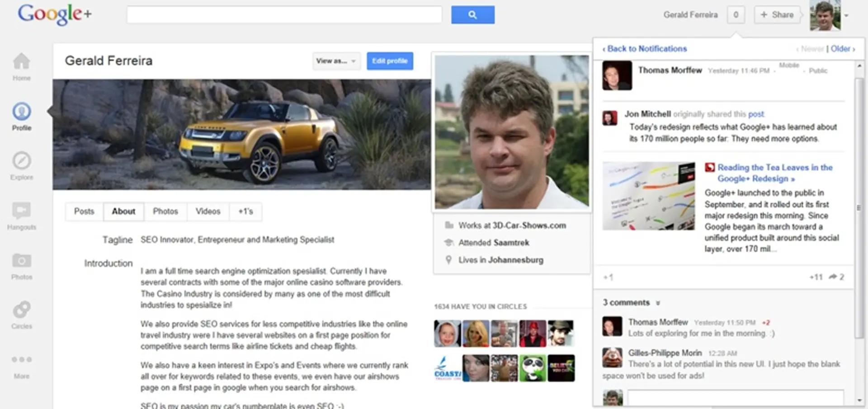Click the add comment input box
The width and height of the screenshot is (868, 409).
pos(736,399)
